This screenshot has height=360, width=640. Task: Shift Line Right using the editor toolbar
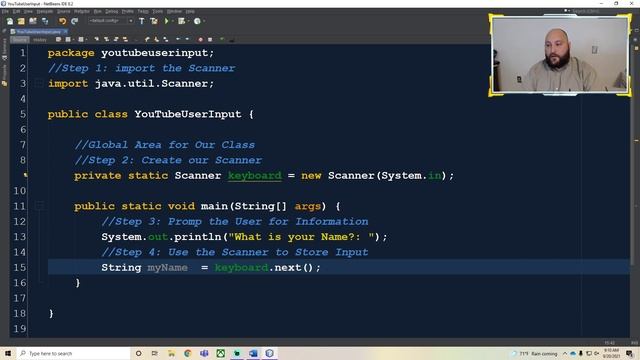[x=187, y=39]
